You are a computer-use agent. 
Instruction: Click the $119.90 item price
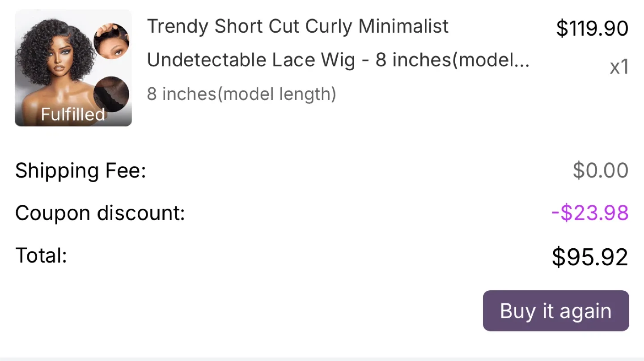click(592, 28)
